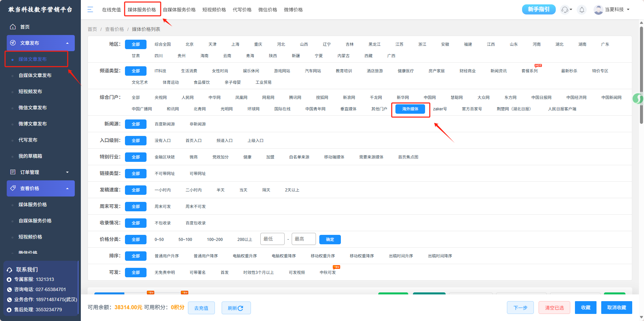644x321 pixels.
Task: Click the 取消收藏 button
Action: point(617,308)
